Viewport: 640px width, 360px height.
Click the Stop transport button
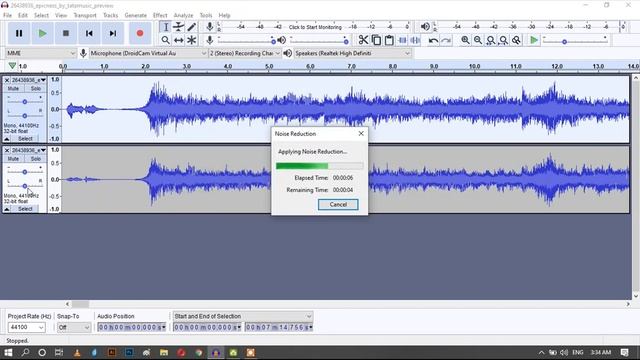66,33
